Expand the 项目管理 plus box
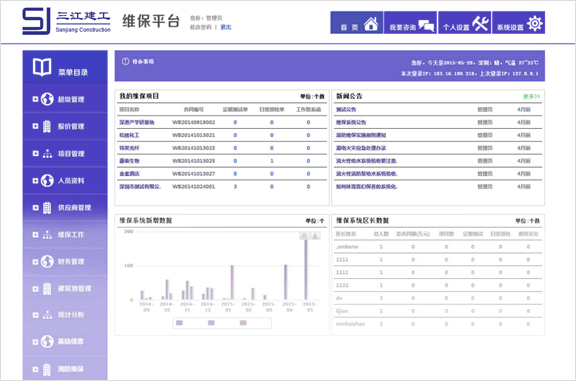Viewport: 576px width, 381px height. [x=35, y=154]
